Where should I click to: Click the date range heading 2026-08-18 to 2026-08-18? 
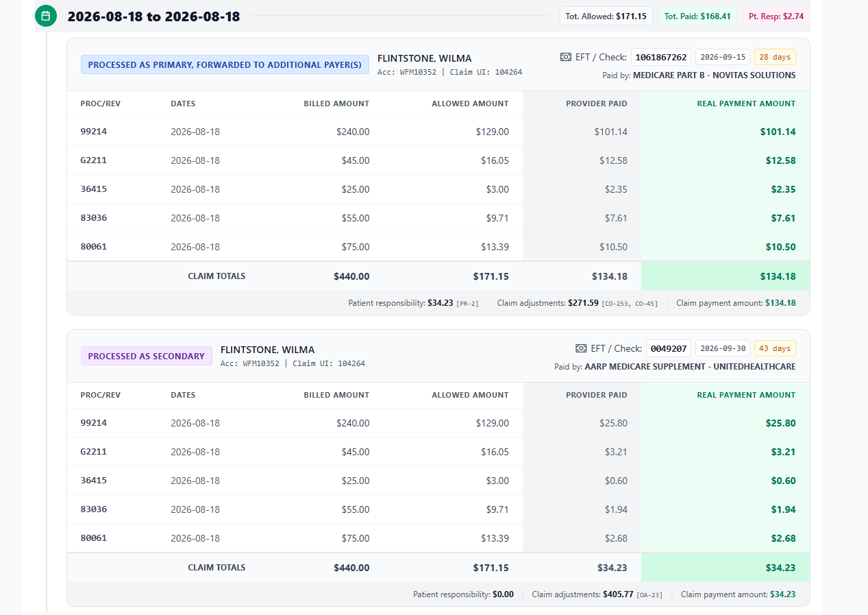click(153, 16)
